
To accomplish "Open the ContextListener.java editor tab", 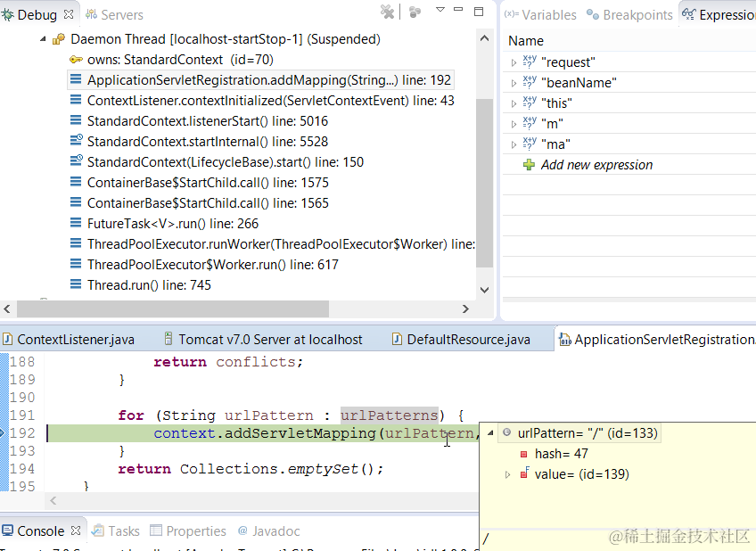I will [69, 340].
